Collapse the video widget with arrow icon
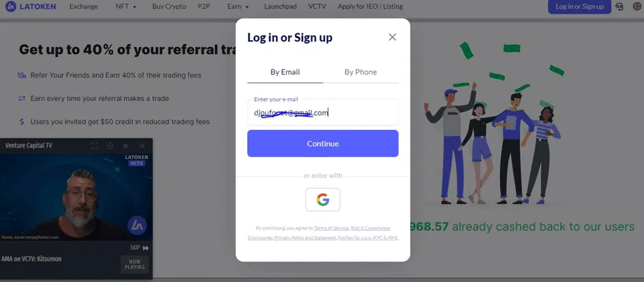 click(141, 146)
